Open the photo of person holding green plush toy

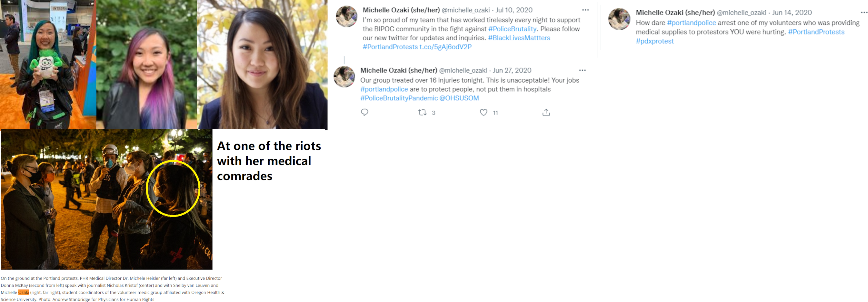pos(48,65)
